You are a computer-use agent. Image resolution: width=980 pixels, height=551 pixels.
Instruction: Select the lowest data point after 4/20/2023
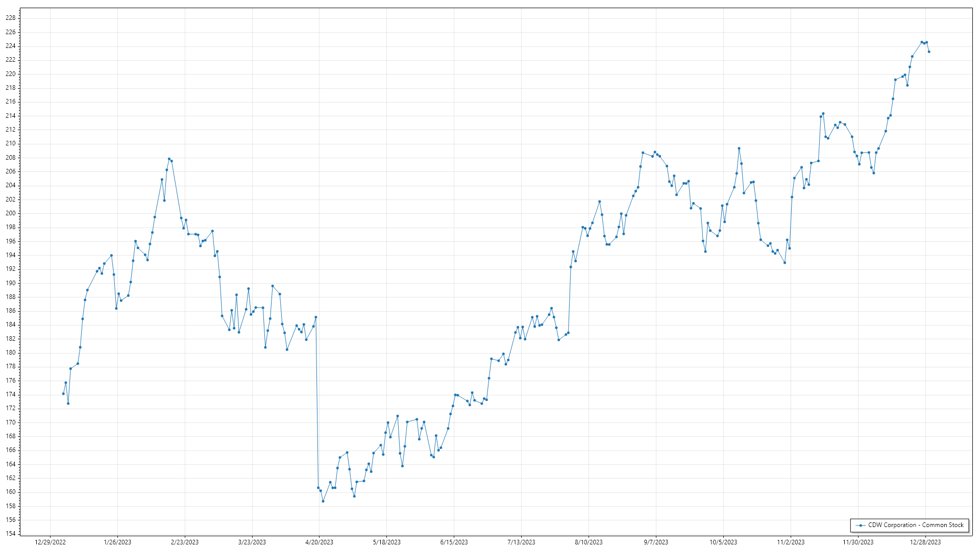coord(323,501)
